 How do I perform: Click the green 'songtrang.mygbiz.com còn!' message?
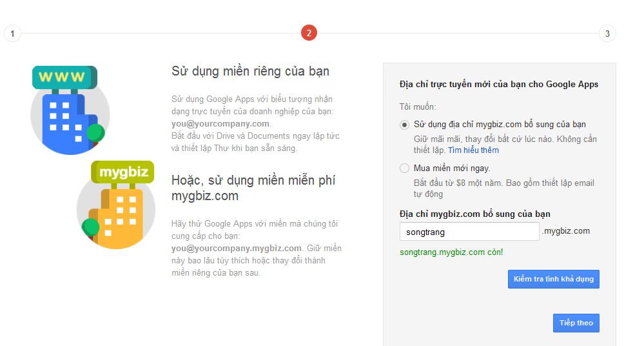click(x=451, y=252)
